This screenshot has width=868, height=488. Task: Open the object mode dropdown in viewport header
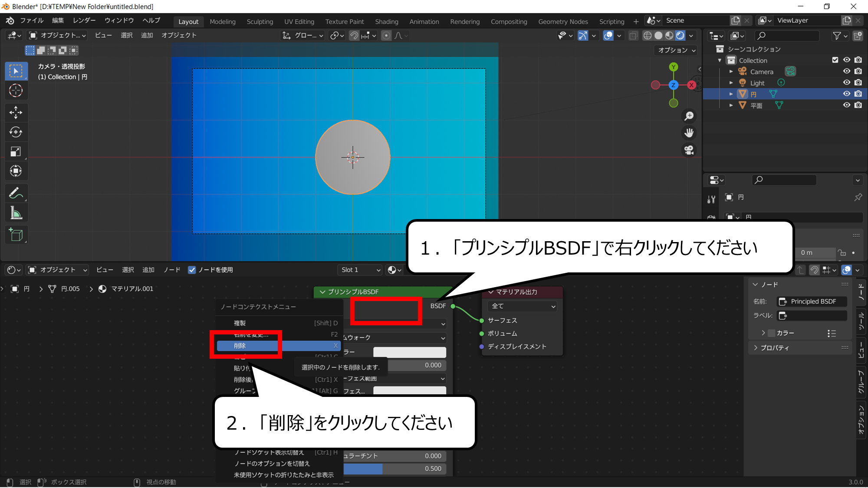point(57,36)
